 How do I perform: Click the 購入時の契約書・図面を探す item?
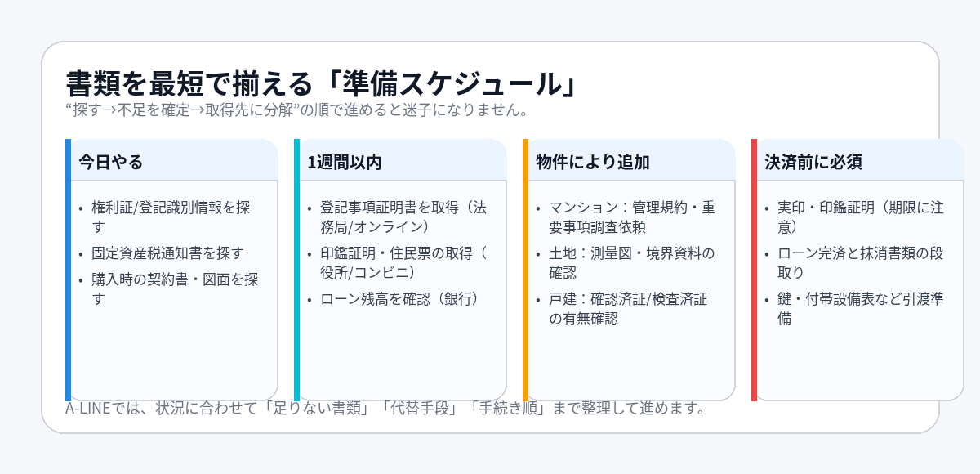tap(175, 289)
